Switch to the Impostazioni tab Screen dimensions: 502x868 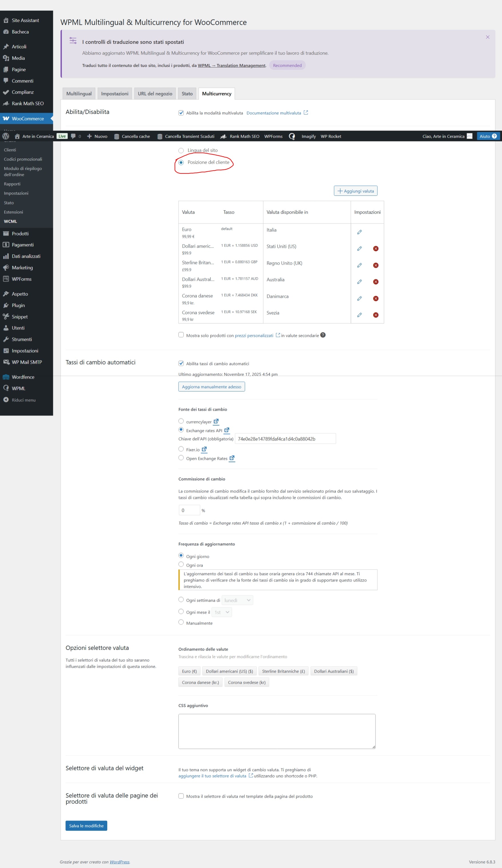[115, 94]
